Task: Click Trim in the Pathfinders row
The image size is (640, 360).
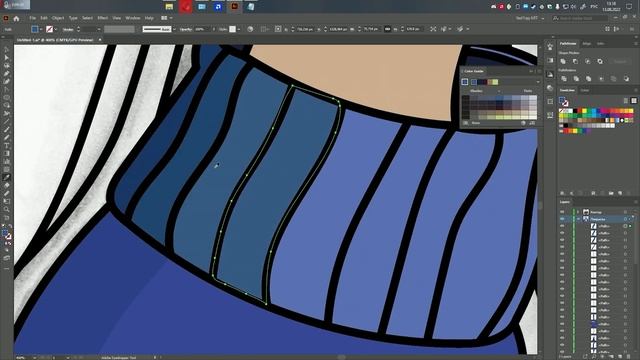Action: (576, 78)
